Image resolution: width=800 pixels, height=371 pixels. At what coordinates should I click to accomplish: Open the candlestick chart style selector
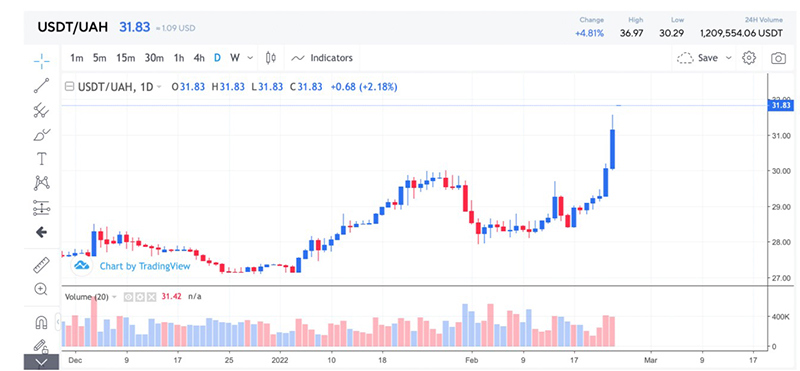coord(271,58)
